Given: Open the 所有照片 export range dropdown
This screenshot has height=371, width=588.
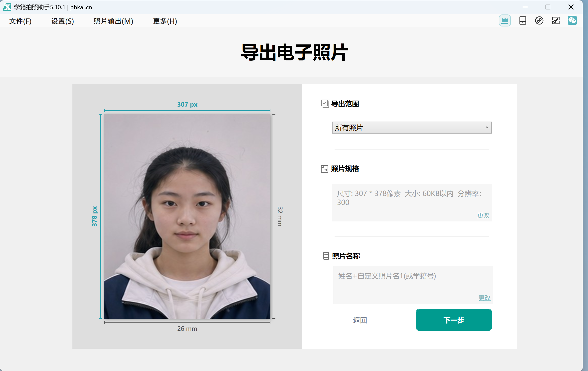Looking at the screenshot, I should click(x=412, y=128).
